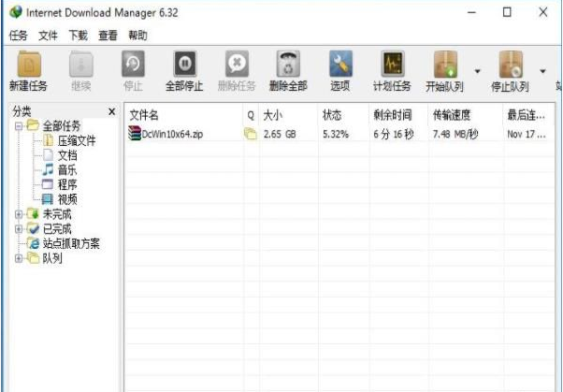
Task: Sort by 传输速度 column header
Action: 452,115
